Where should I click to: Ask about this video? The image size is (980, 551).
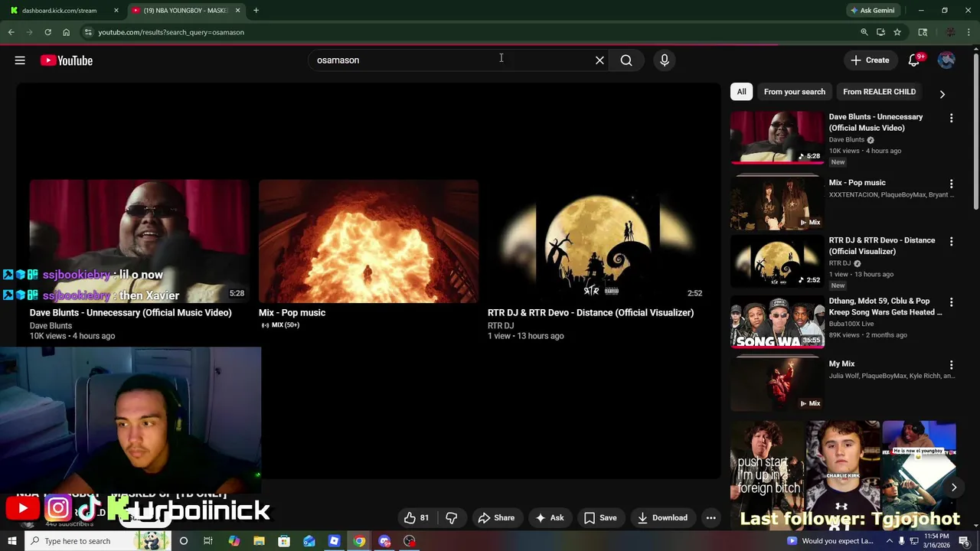pos(550,518)
